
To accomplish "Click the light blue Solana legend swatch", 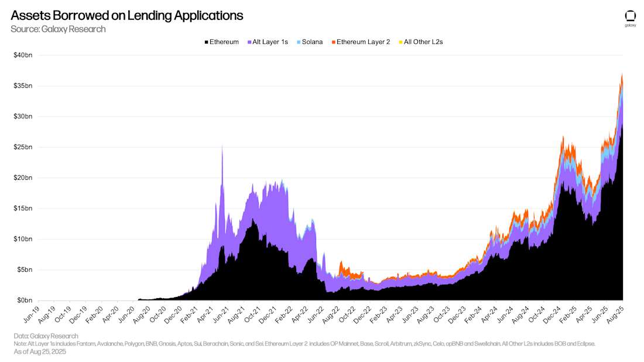I will (x=299, y=42).
